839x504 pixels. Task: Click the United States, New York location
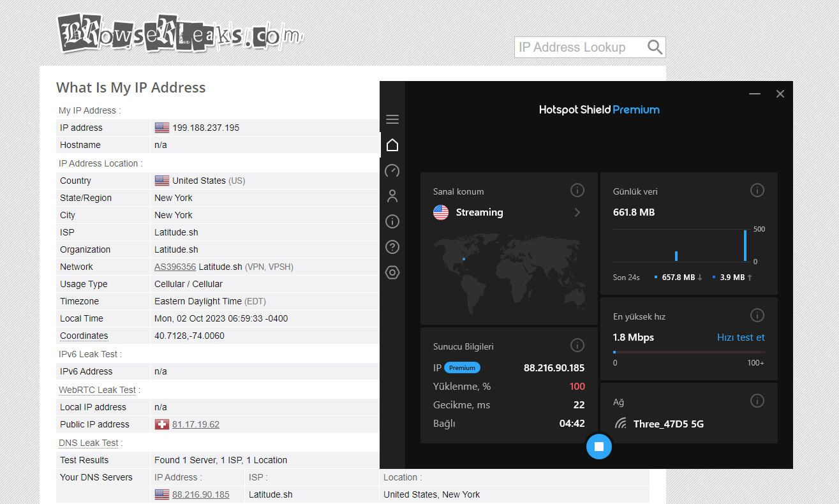pyautogui.click(x=431, y=494)
